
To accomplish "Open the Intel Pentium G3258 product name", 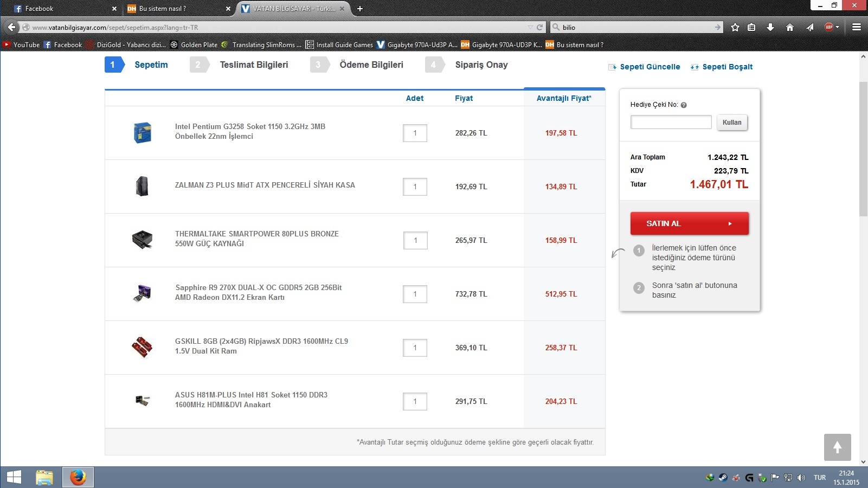I will pos(250,131).
